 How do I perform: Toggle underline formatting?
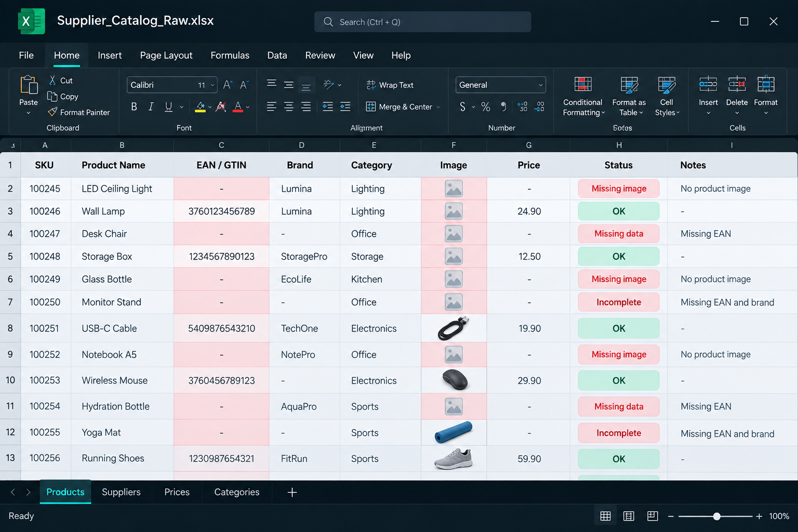point(168,107)
